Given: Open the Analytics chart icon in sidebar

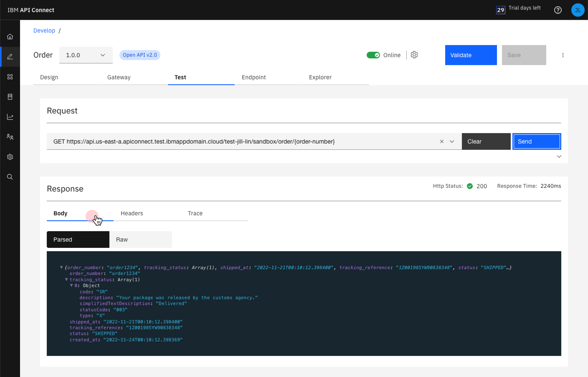Looking at the screenshot, I should click(10, 117).
